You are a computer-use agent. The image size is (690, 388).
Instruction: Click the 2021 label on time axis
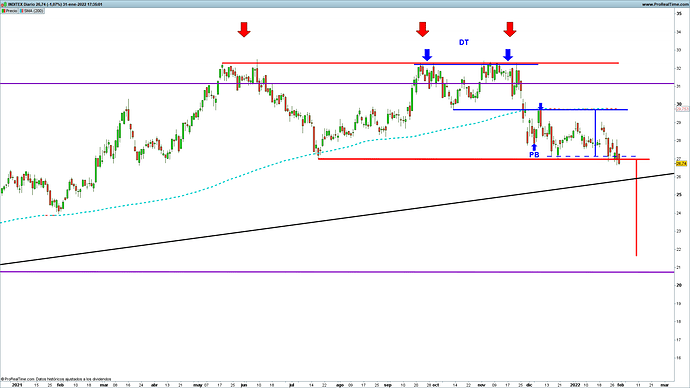click(17, 384)
